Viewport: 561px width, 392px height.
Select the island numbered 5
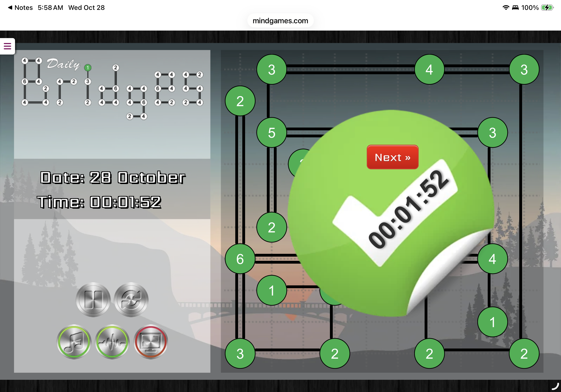click(x=272, y=133)
